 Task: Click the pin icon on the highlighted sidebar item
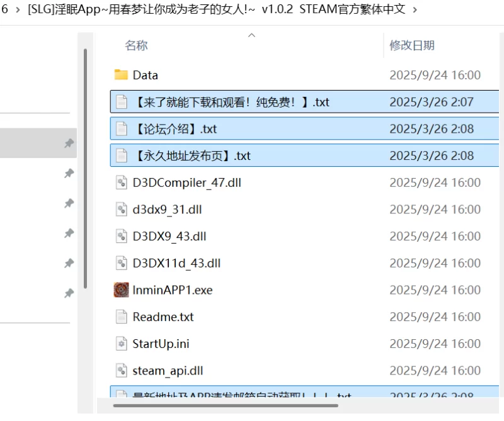pyautogui.click(x=69, y=143)
